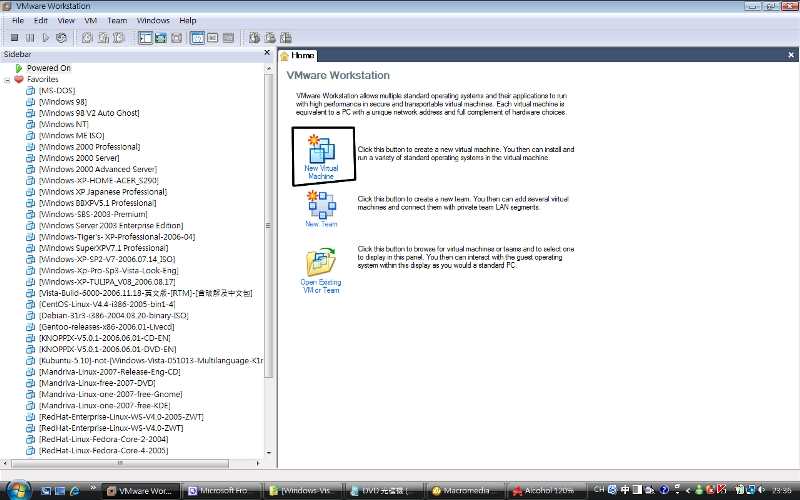Open the VM menu
The image size is (800, 500).
pos(91,20)
